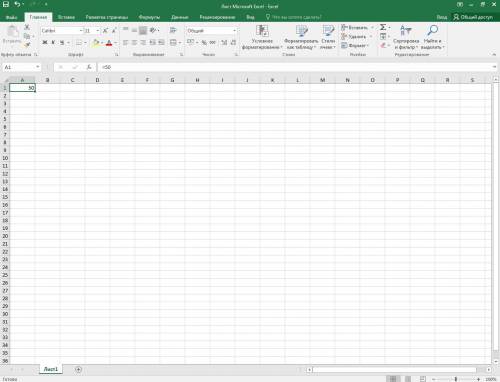Click the Orientation text-angle icon

pos(153,31)
